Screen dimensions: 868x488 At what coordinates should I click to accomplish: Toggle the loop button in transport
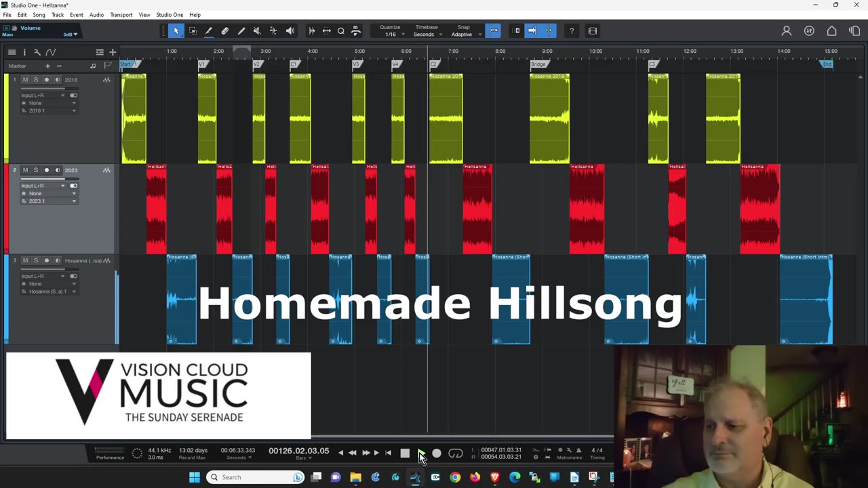456,453
